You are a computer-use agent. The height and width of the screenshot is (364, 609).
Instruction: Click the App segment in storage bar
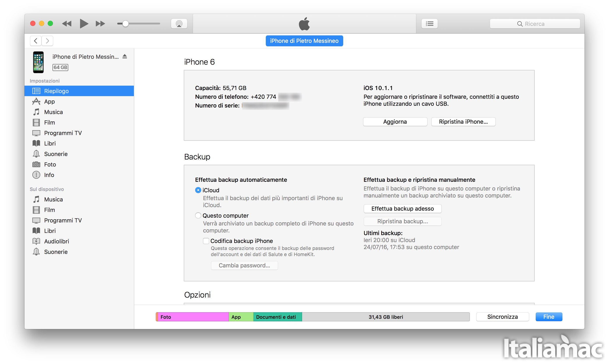click(241, 317)
